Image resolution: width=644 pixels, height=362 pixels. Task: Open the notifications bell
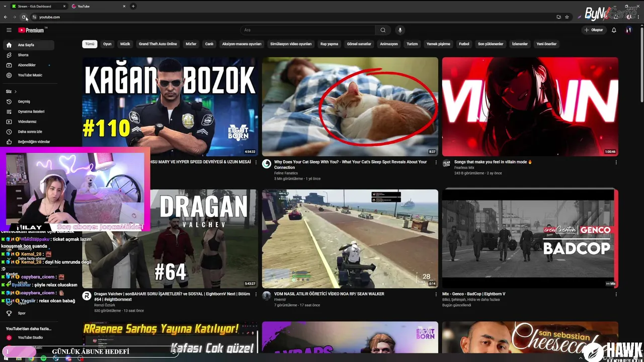(614, 30)
